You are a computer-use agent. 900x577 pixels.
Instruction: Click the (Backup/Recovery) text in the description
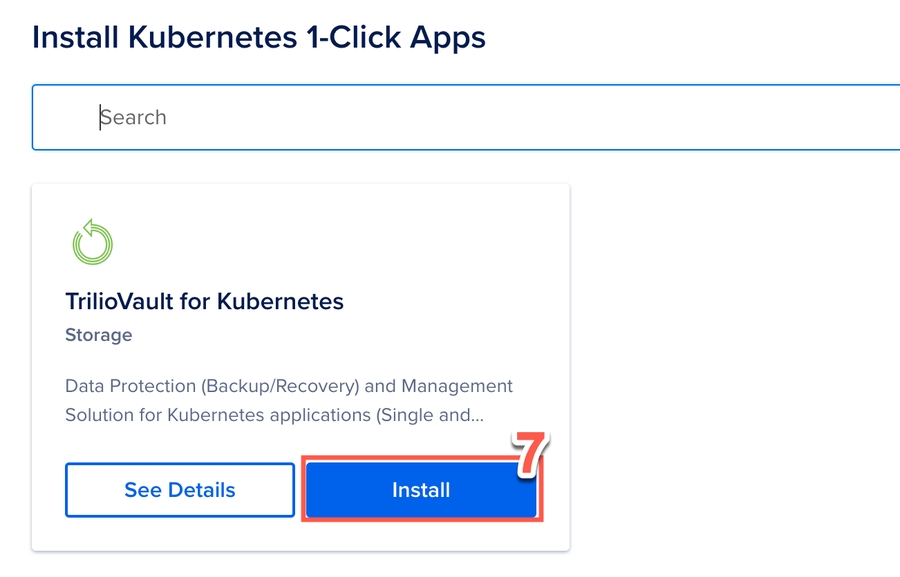coord(279,386)
